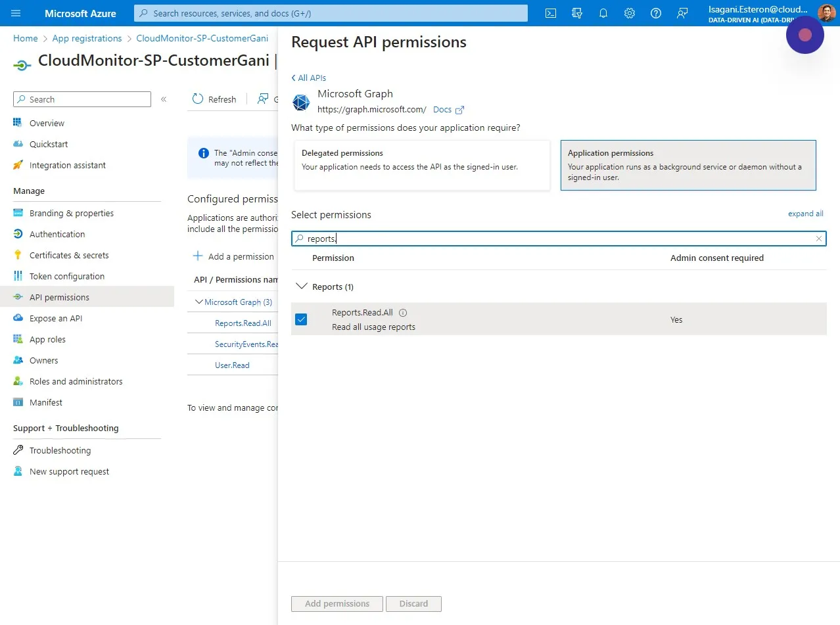Click the New support request icon

click(18, 471)
